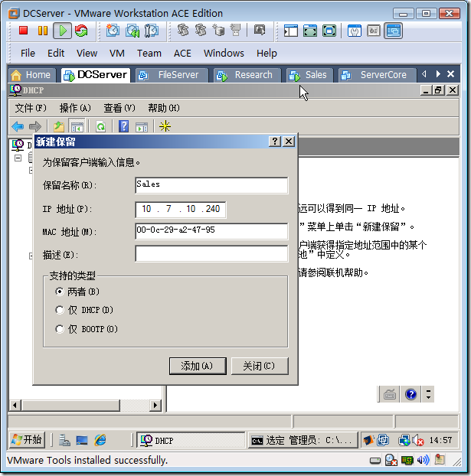Image resolution: width=471 pixels, height=476 pixels.
Task: Click the dialog ? help button
Action: coord(275,141)
